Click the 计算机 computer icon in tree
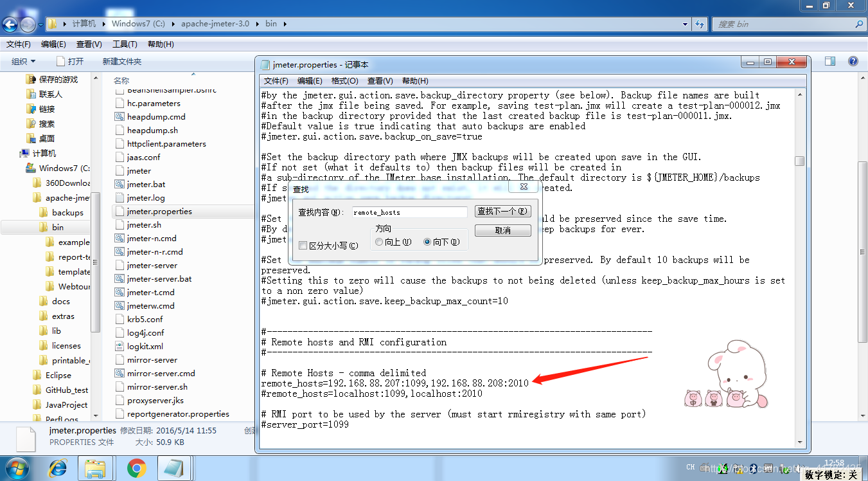The width and height of the screenshot is (868, 481). click(24, 154)
